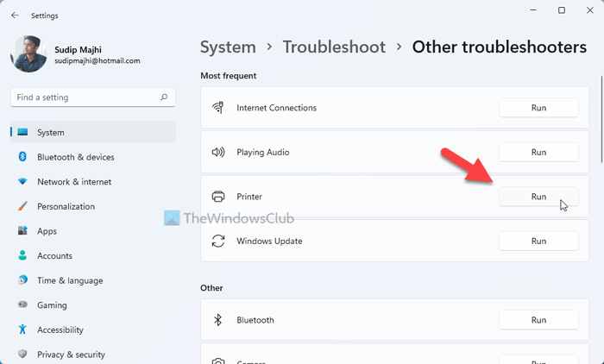
Task: Click the Apps sidebar icon
Action: [x=22, y=230]
